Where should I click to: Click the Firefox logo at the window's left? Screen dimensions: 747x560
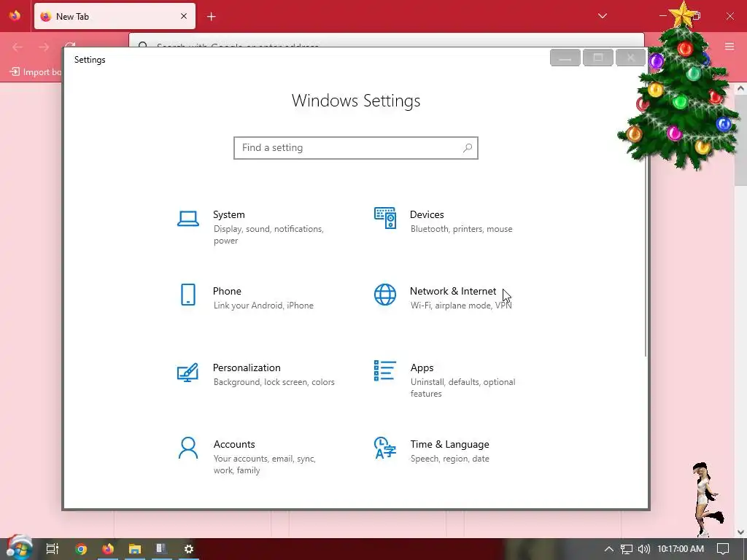pyautogui.click(x=15, y=16)
